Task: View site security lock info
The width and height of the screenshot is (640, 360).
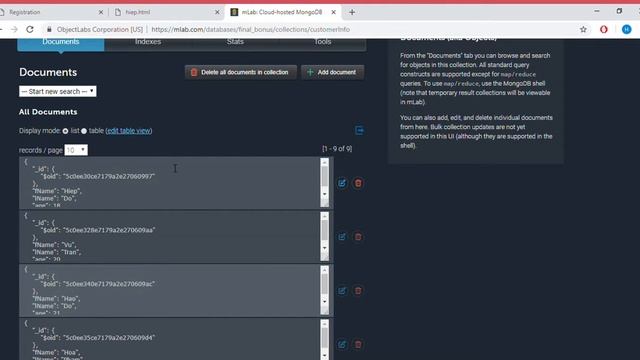Action: tap(49, 29)
